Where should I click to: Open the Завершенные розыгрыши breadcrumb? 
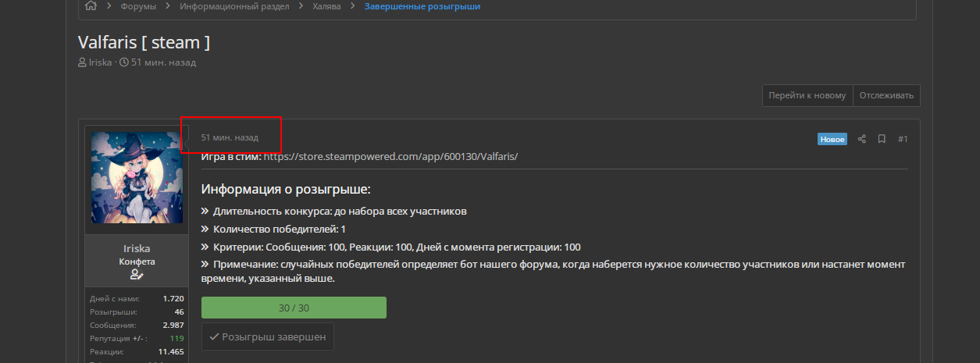[x=422, y=6]
